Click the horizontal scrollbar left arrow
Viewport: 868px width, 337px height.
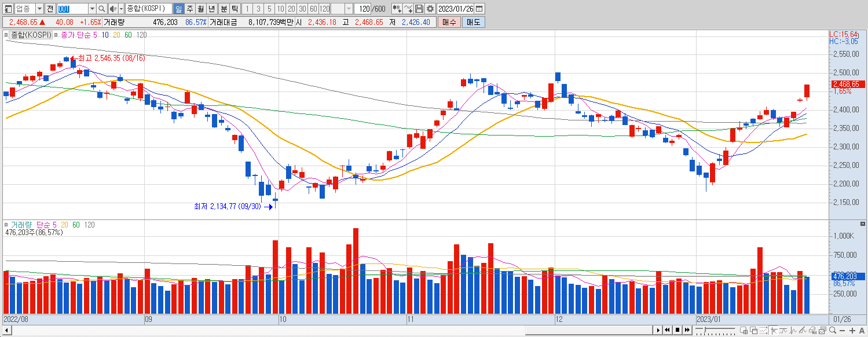6,330
